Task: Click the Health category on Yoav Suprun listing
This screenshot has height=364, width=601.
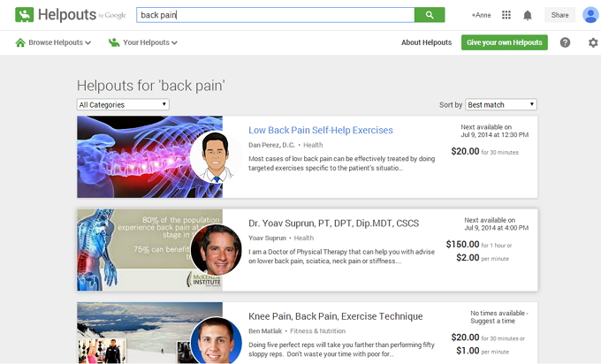Action: [x=303, y=238]
